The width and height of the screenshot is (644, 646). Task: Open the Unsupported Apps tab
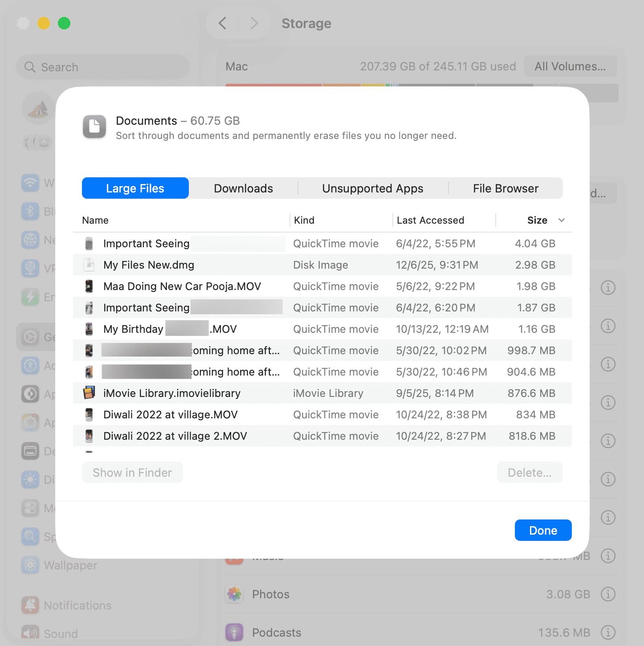pos(373,188)
